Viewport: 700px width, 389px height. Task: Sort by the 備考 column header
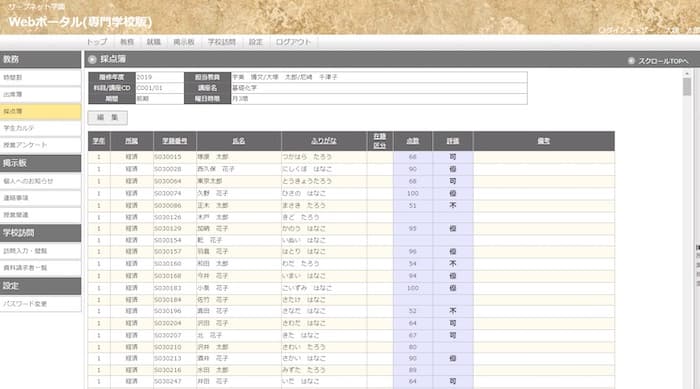click(543, 141)
